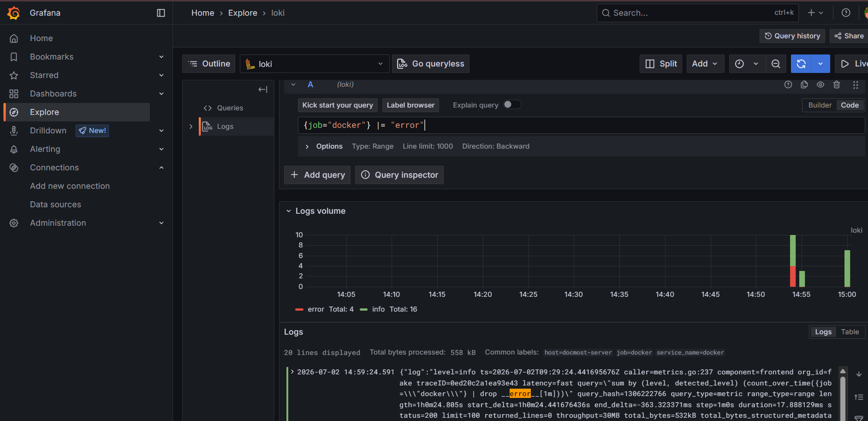Switch to Builder editor mode

(820, 105)
